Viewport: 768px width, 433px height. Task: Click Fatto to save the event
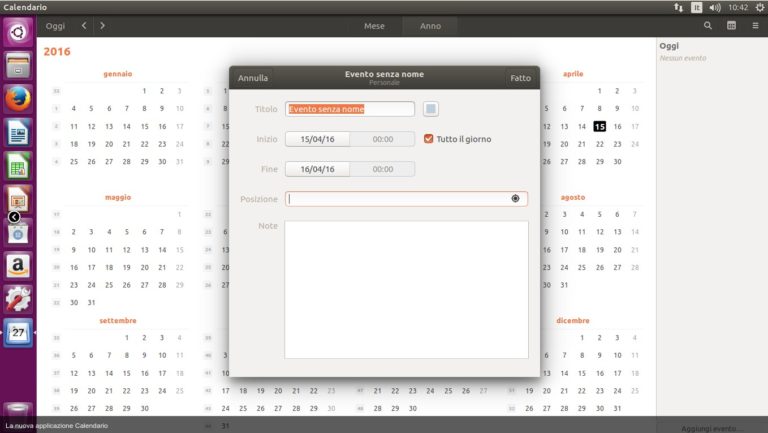(521, 78)
